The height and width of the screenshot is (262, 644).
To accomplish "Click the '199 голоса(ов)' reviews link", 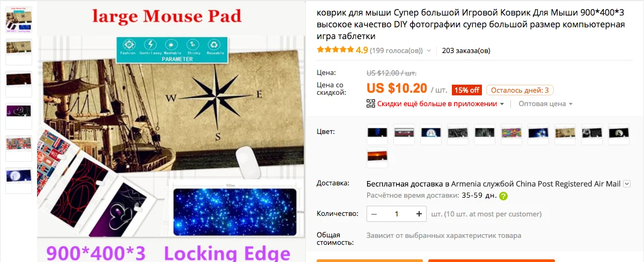I will coord(396,51).
